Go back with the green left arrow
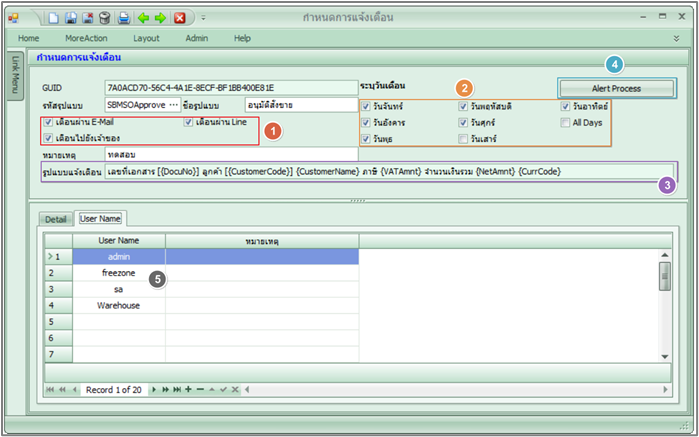This screenshot has width=699, height=437. coord(143,18)
